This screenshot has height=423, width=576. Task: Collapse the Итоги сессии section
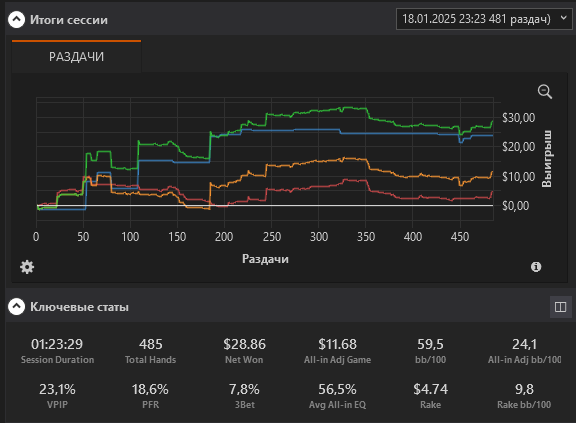pyautogui.click(x=17, y=19)
